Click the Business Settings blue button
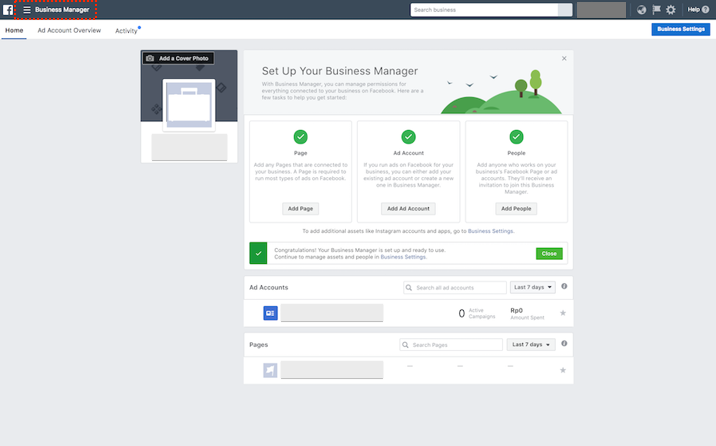The image size is (716, 446). click(x=681, y=29)
